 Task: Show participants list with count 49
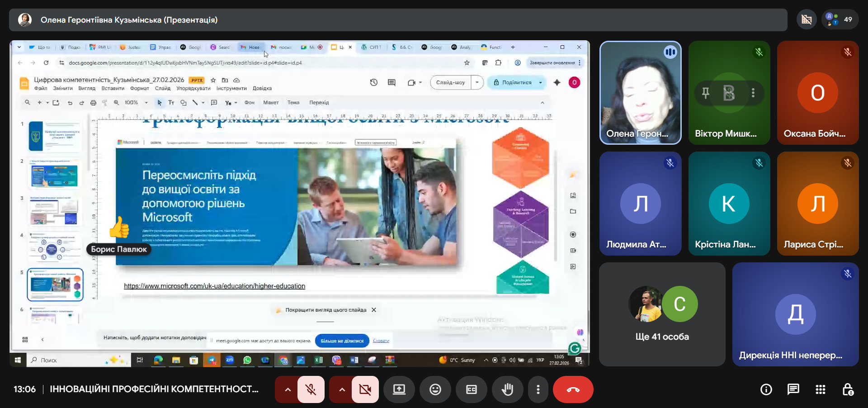pyautogui.click(x=840, y=19)
